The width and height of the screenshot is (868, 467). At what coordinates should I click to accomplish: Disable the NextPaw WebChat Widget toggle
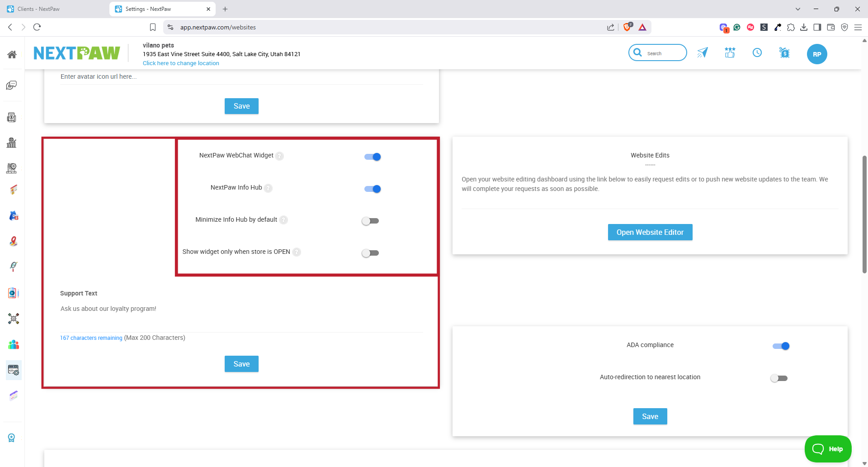(373, 157)
